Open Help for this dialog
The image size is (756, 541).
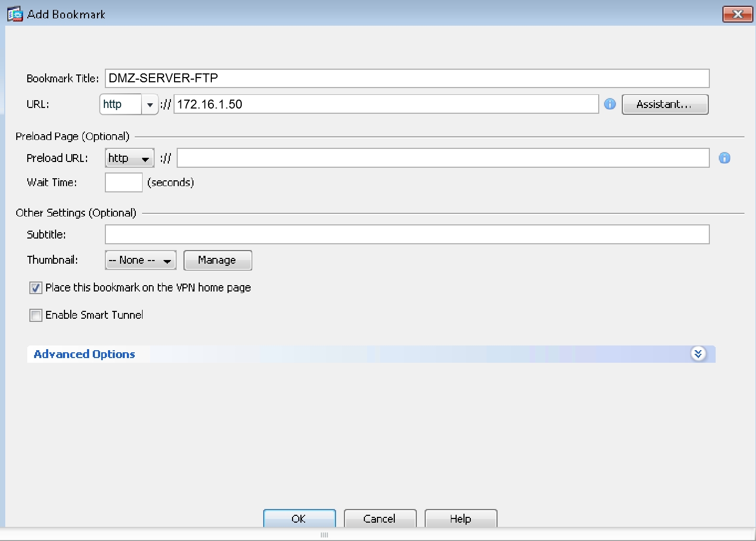[460, 518]
